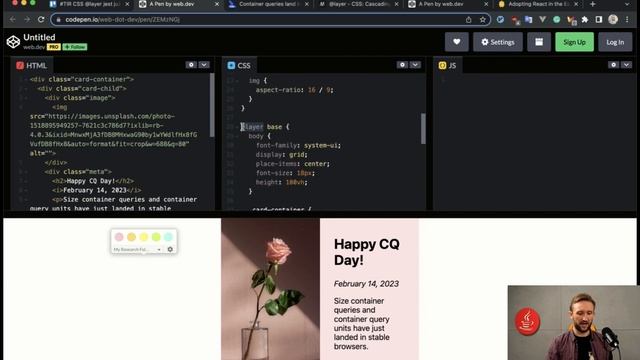
Task: Go back in browser history
Action: click(x=13, y=19)
